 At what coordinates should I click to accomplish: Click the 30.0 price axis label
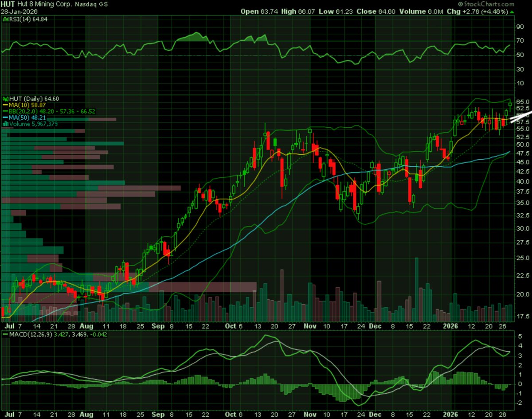click(x=522, y=228)
